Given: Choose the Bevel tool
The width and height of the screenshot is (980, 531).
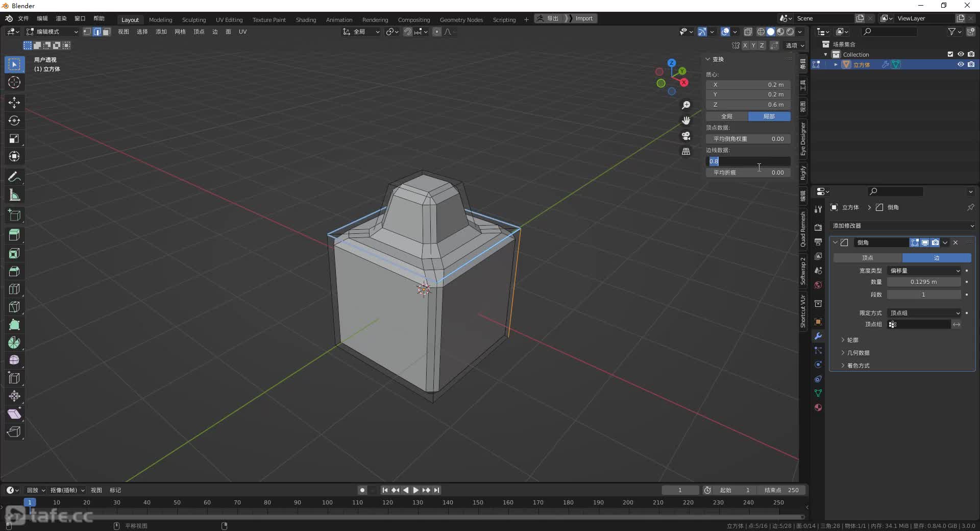Looking at the screenshot, I should point(14,271).
